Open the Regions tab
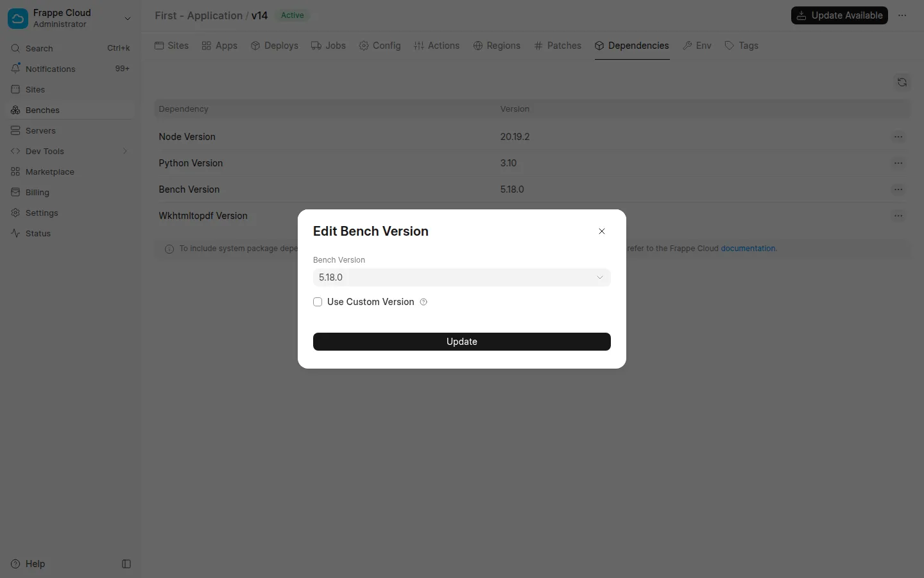The height and width of the screenshot is (578, 924). (x=497, y=46)
